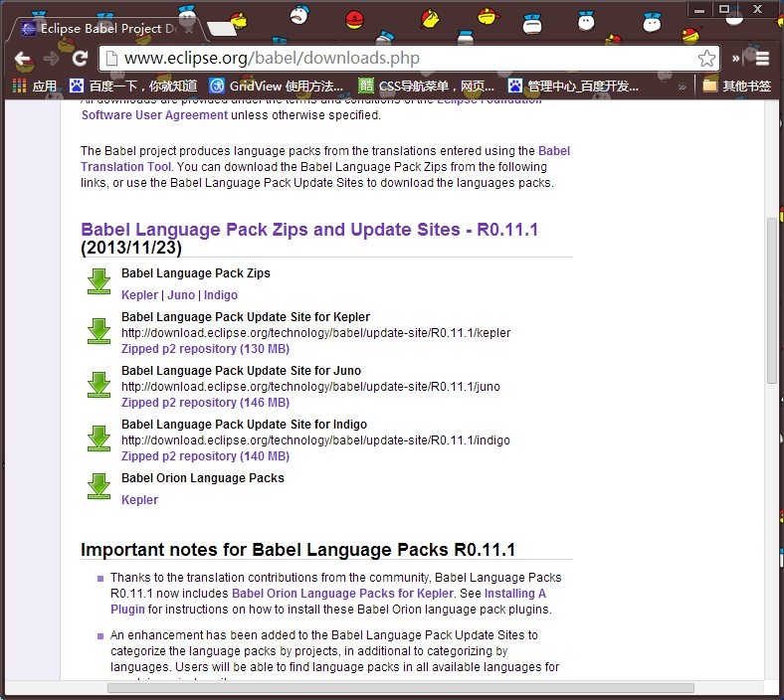
Task: Bookmark this page with the star icon
Action: pos(706,59)
